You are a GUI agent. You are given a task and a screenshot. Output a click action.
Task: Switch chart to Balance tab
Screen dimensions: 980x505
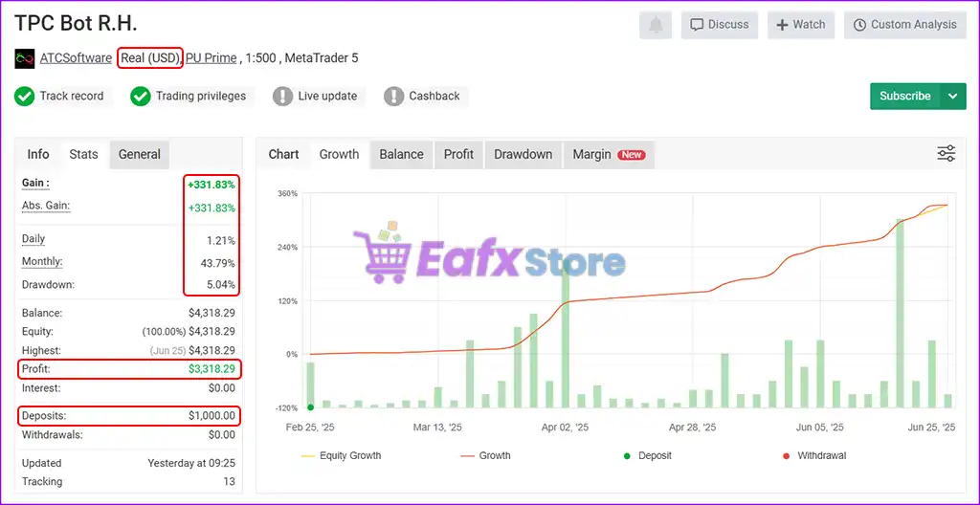pos(401,154)
